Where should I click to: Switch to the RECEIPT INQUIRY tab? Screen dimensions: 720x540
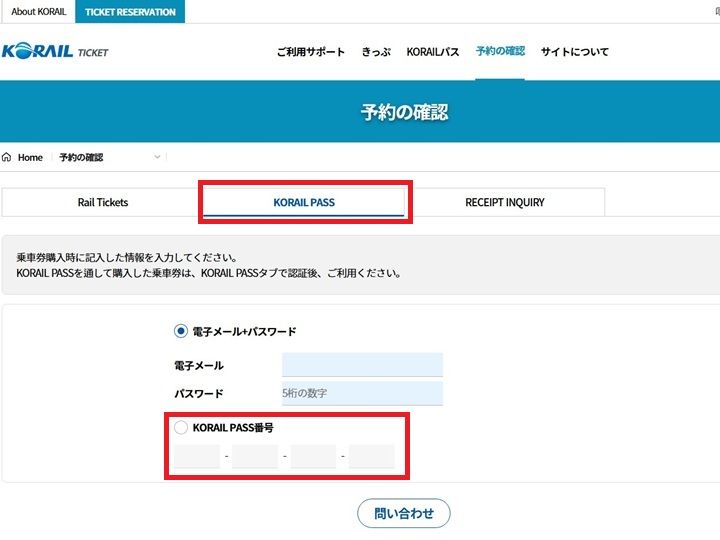click(x=505, y=202)
